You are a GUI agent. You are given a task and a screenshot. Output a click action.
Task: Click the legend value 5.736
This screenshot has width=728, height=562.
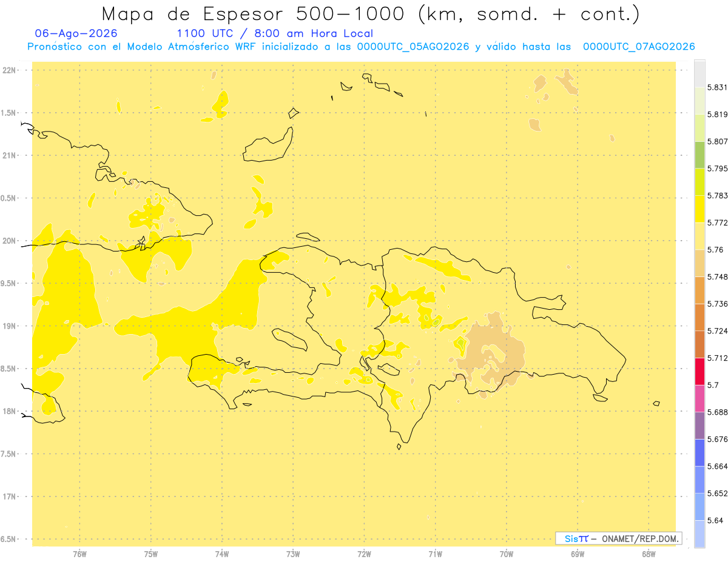coord(718,304)
